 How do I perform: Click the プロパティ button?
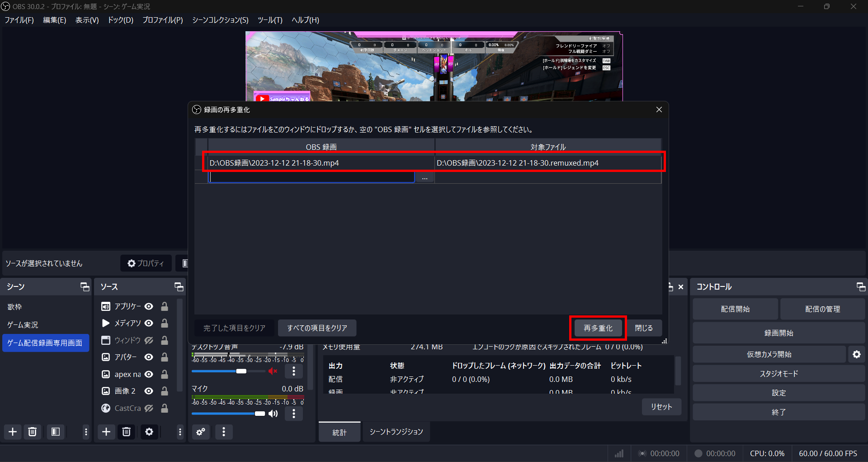(x=146, y=263)
